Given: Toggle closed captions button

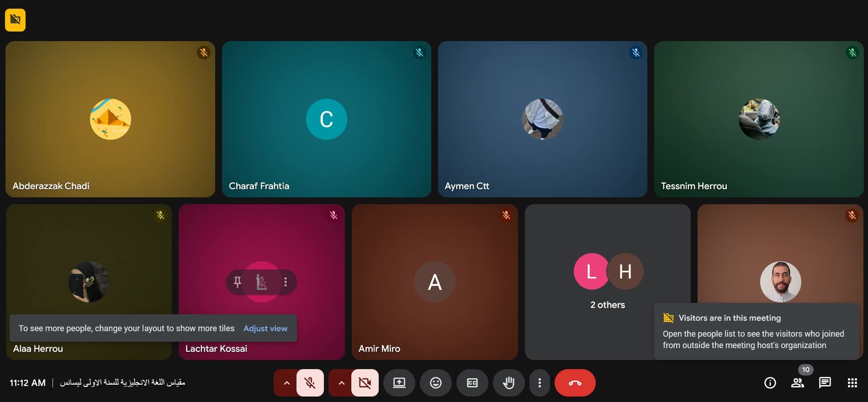Looking at the screenshot, I should point(472,383).
